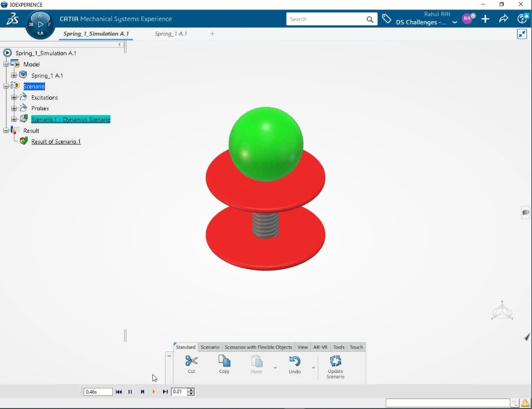Switch to the Standard tab
The image size is (532, 409).
pos(186,347)
